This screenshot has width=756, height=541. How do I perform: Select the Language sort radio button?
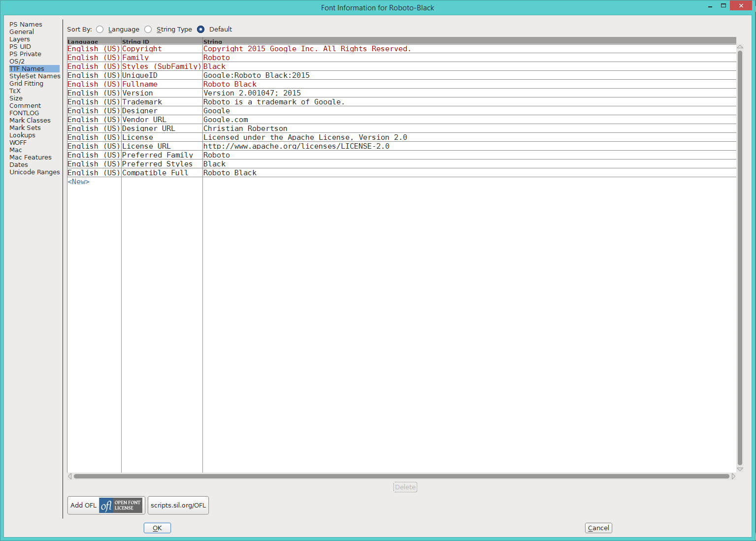[100, 30]
